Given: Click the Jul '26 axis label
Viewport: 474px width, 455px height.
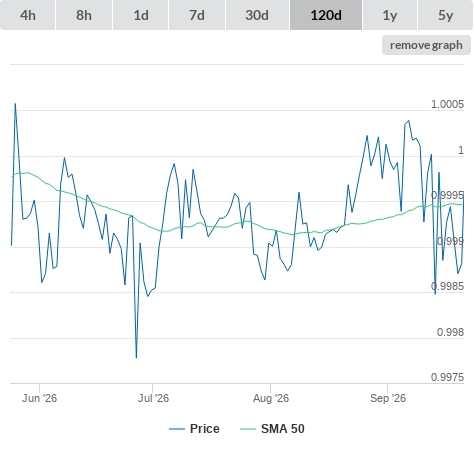Looking at the screenshot, I should coord(153,398).
